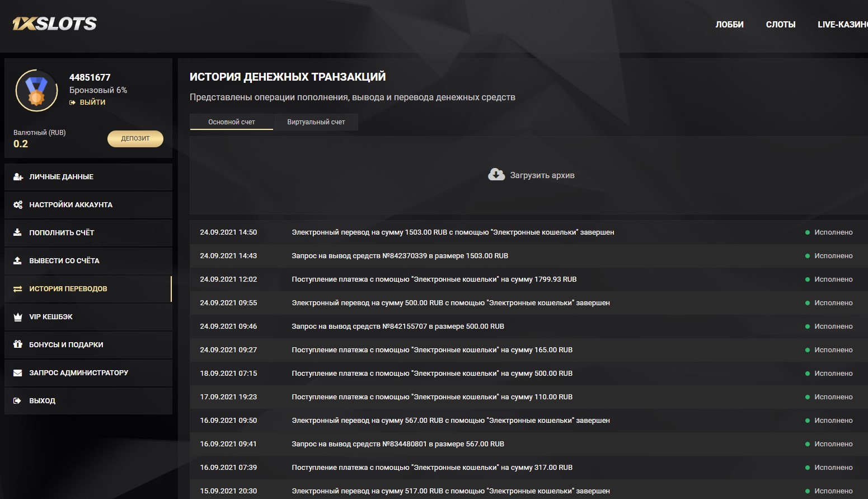868x499 pixels.
Task: Click the ДЕПОЗИТ button
Action: coord(135,138)
